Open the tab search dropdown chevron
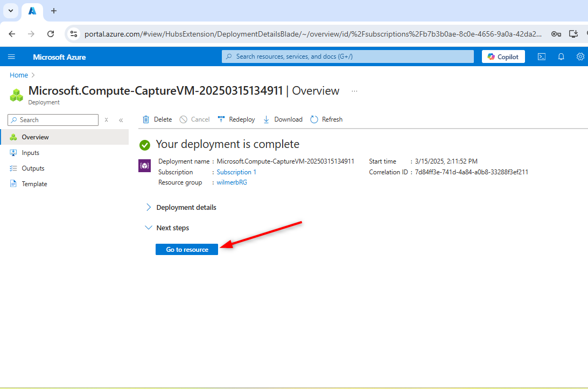 [11, 11]
